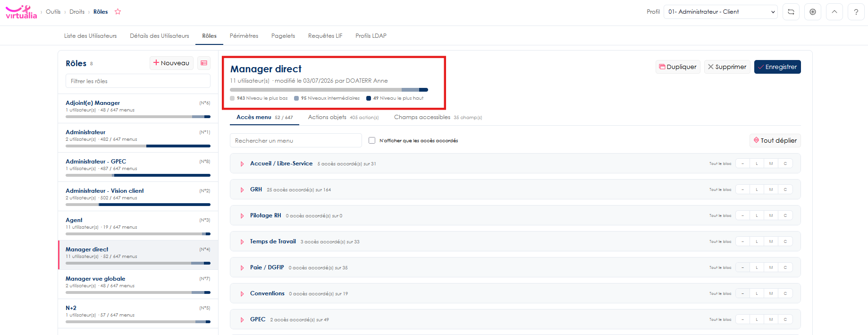This screenshot has height=335, width=868.
Task: Click the Droits breadcrumb link
Action: coord(77,12)
